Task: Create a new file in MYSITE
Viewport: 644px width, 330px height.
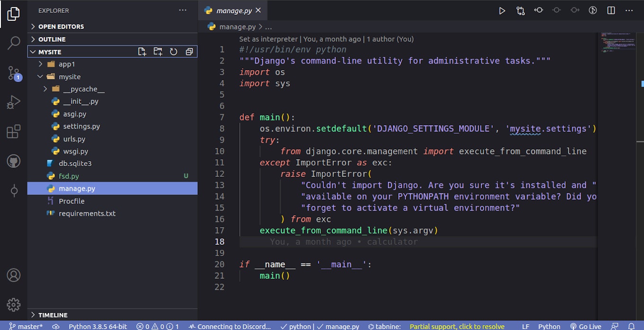Action: coord(142,52)
